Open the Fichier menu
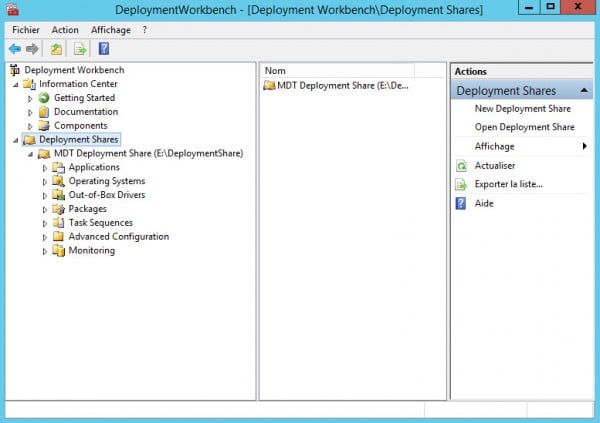 (26, 30)
